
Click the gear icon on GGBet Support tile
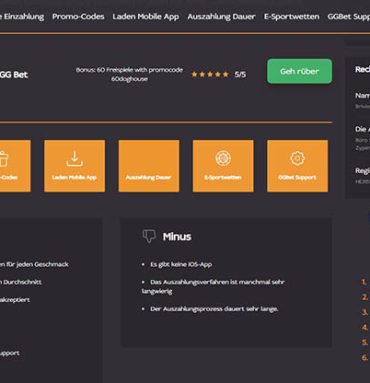pos(297,158)
